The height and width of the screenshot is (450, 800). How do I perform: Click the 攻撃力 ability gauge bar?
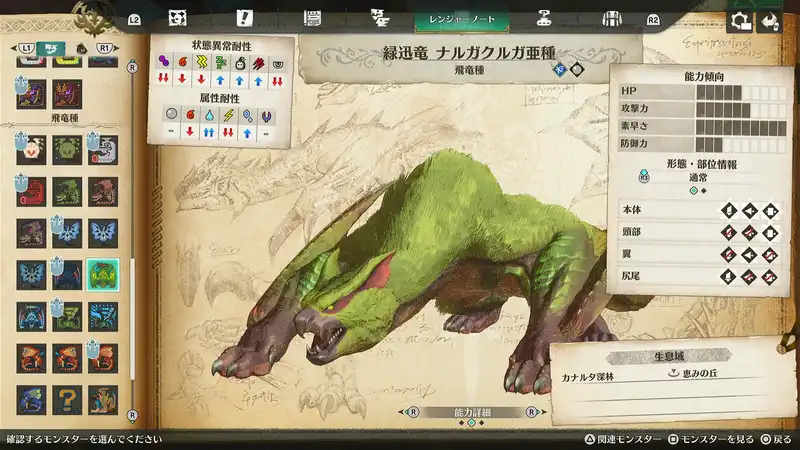point(741,110)
